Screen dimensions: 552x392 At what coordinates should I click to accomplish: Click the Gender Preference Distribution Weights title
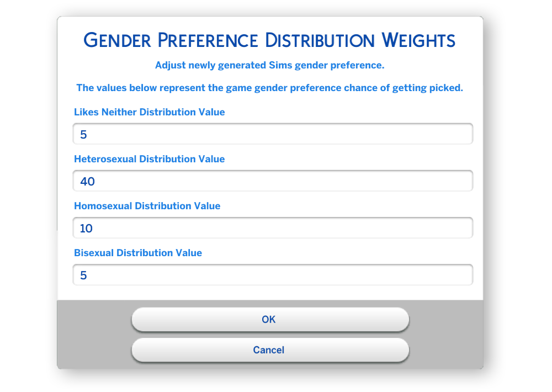[x=269, y=40]
